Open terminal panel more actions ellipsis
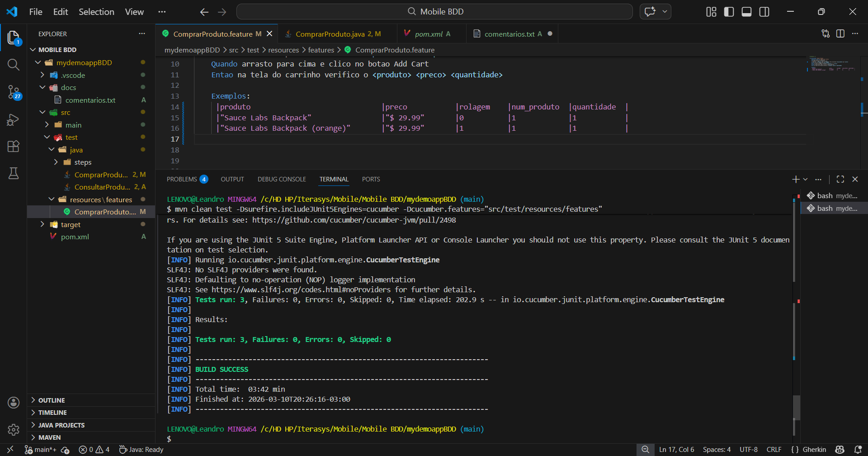Viewport: 868px width, 456px height. click(818, 180)
